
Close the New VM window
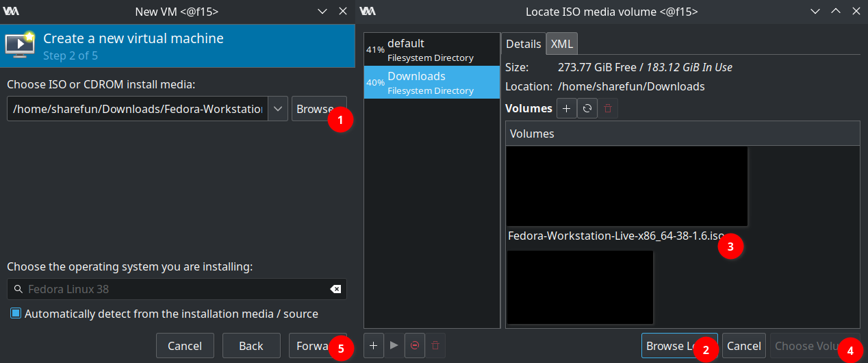point(343,11)
